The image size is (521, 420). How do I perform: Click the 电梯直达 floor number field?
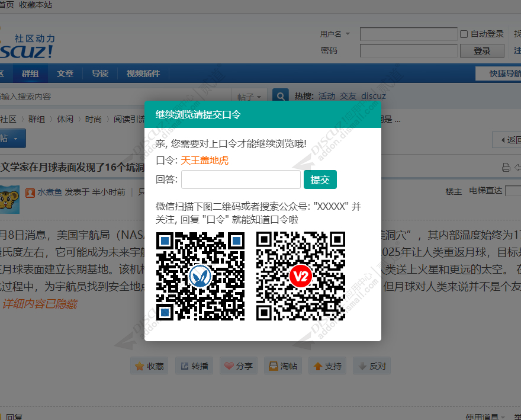tap(513, 191)
